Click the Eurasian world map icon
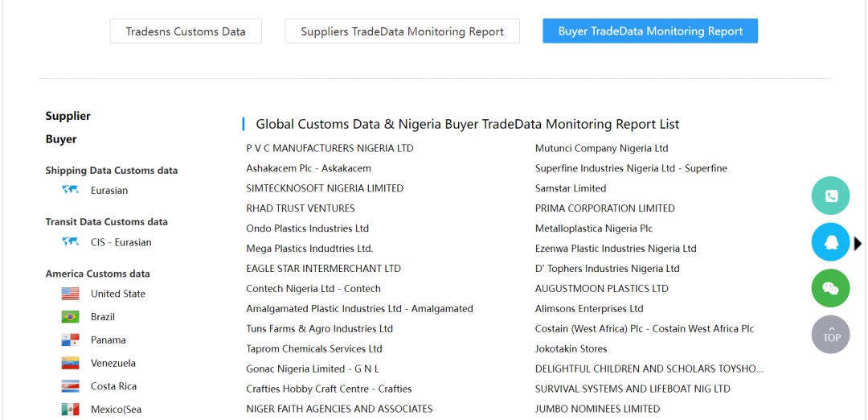This screenshot has height=420, width=868. [71, 191]
